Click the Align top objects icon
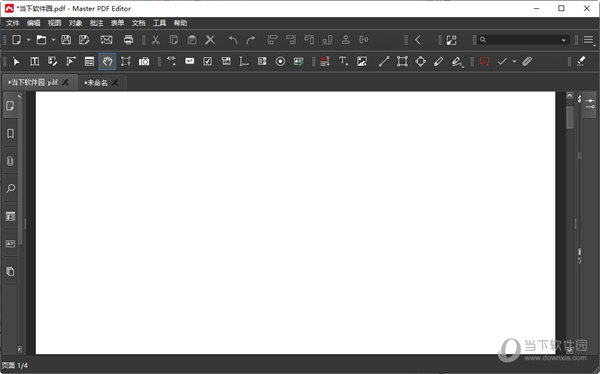 pyautogui.click(x=309, y=40)
